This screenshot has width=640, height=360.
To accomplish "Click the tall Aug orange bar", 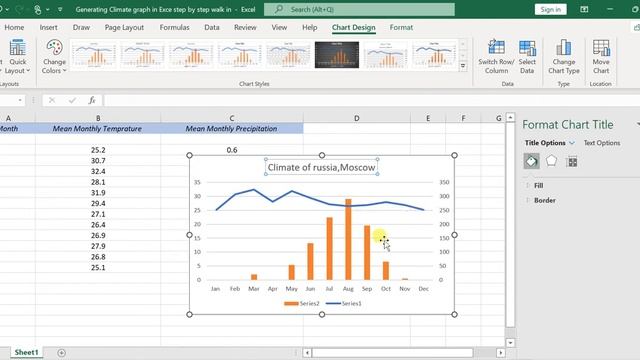I will [348, 239].
